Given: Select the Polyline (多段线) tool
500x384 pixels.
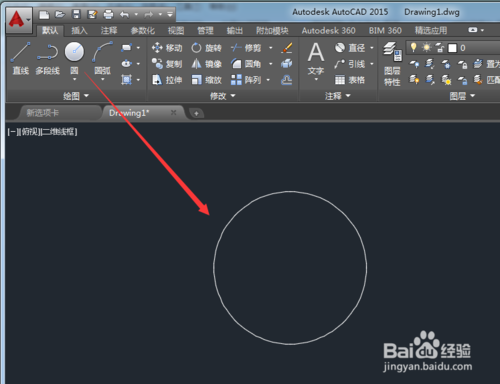Looking at the screenshot, I should click(47, 58).
